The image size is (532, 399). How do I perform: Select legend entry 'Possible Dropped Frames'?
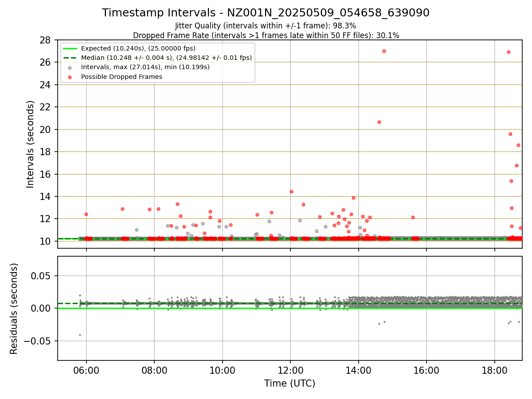click(122, 77)
